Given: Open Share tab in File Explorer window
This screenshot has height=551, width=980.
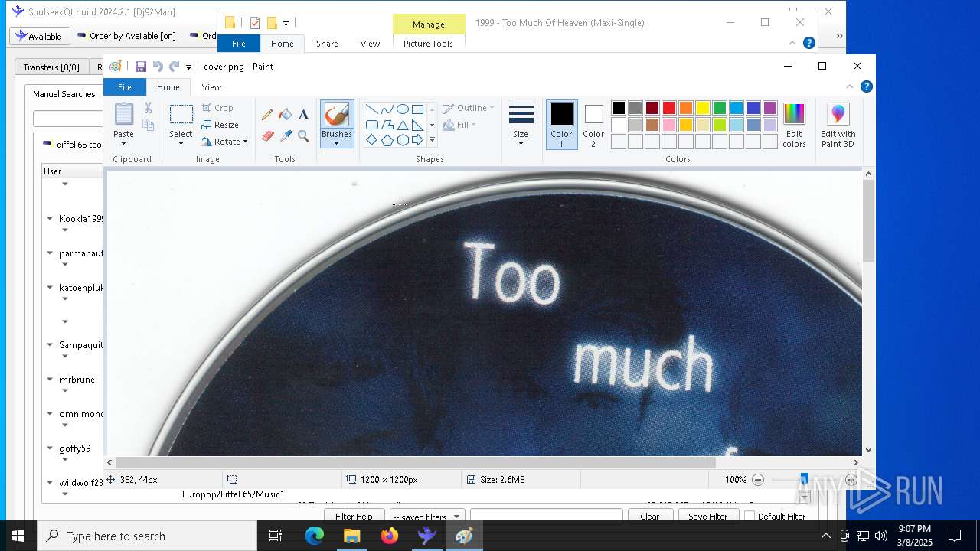Looking at the screenshot, I should [327, 44].
